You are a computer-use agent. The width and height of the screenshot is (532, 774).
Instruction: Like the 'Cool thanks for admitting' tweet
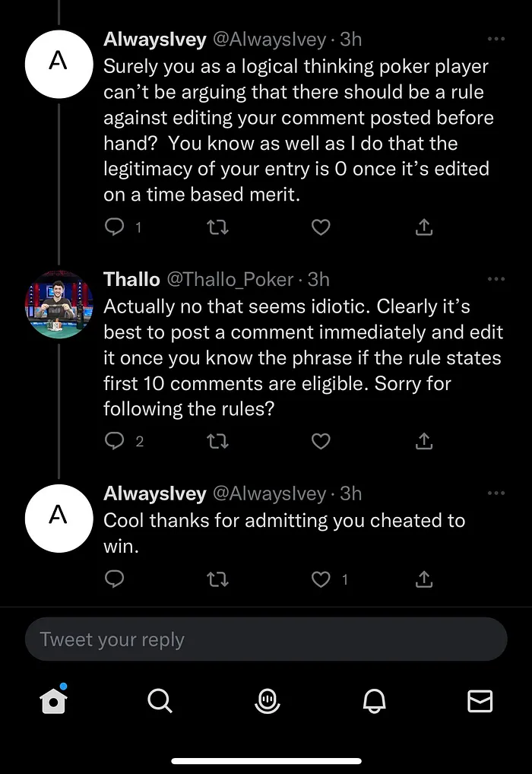coord(321,579)
